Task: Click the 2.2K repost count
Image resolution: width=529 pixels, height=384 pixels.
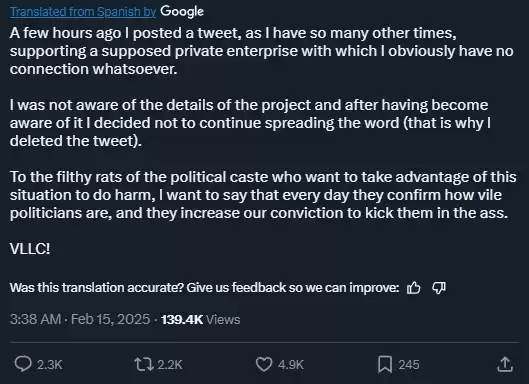Action: point(170,365)
